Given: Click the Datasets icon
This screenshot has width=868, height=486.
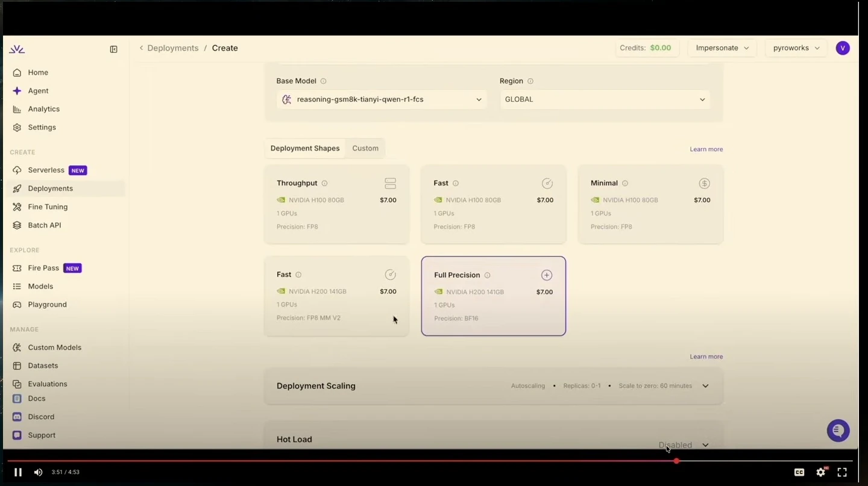Looking at the screenshot, I should [17, 366].
